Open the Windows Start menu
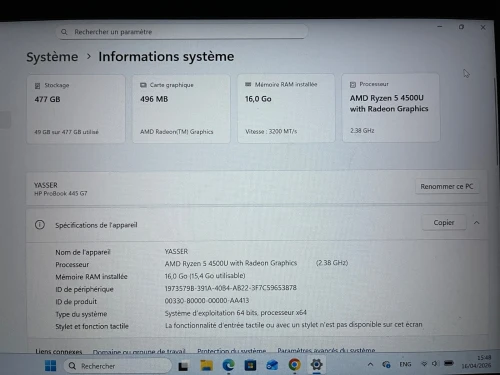This screenshot has width=500, height=375. pos(50,366)
